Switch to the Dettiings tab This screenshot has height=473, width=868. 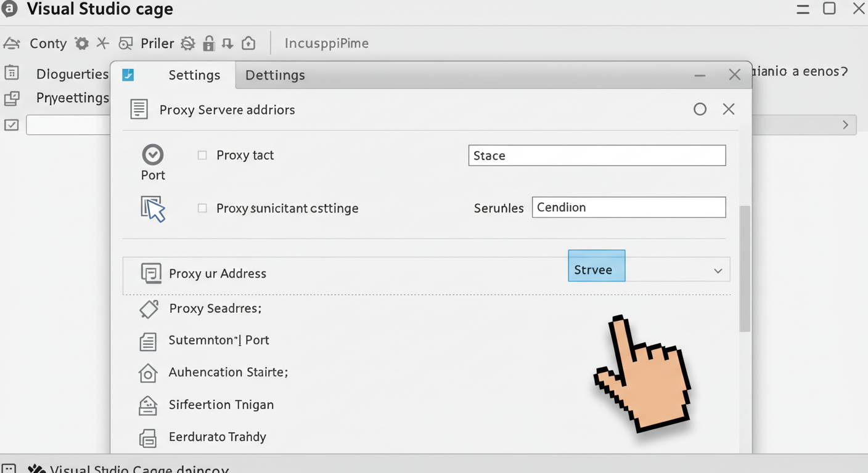tap(275, 75)
